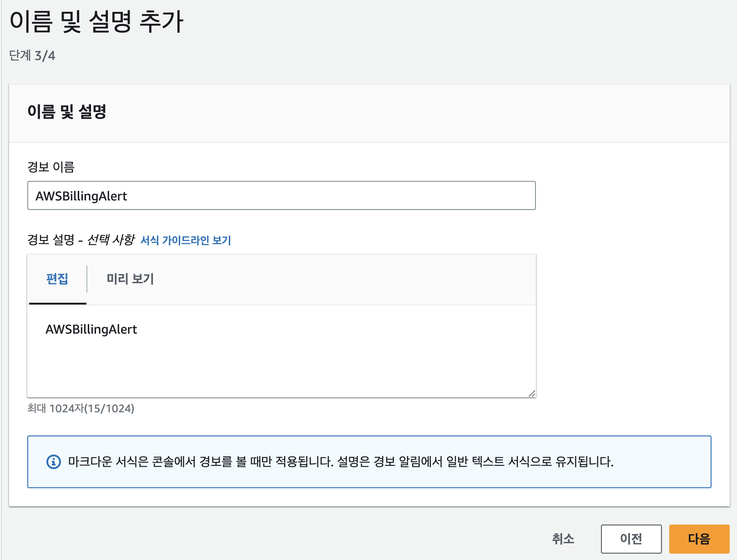Click the alarm name field containing AWSBillingAlert
Viewport: 737px width, 560px height.
pyautogui.click(x=282, y=195)
